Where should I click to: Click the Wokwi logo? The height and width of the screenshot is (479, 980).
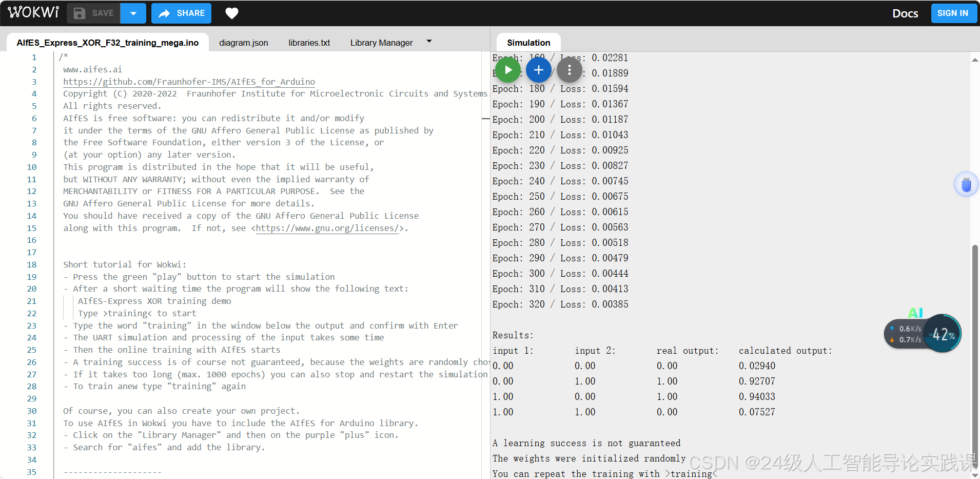click(33, 12)
